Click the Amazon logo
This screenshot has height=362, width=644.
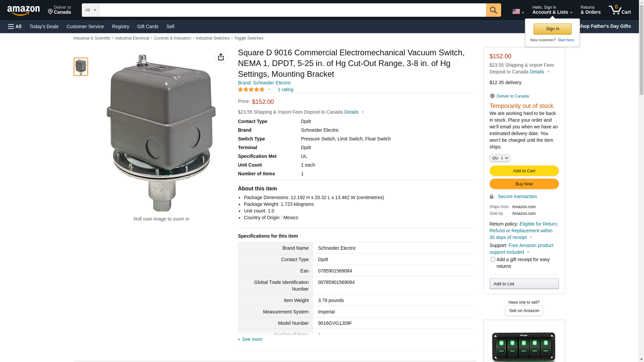[x=23, y=10]
